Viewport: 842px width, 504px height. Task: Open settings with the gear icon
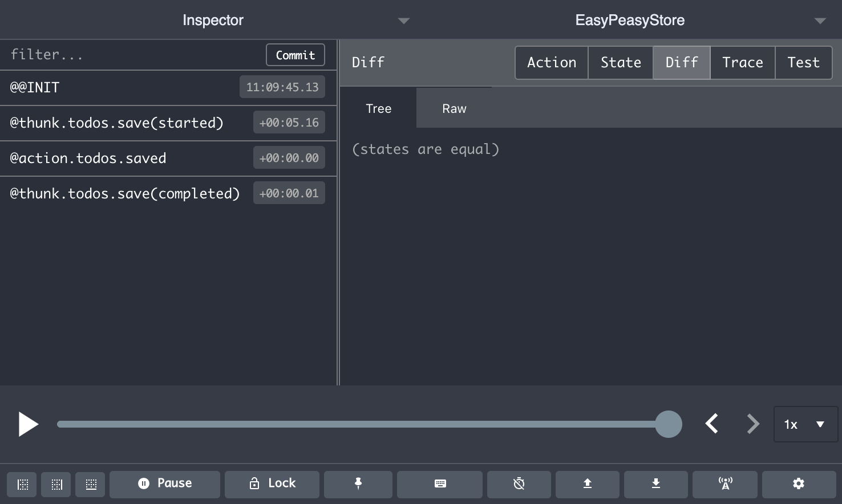pyautogui.click(x=799, y=484)
